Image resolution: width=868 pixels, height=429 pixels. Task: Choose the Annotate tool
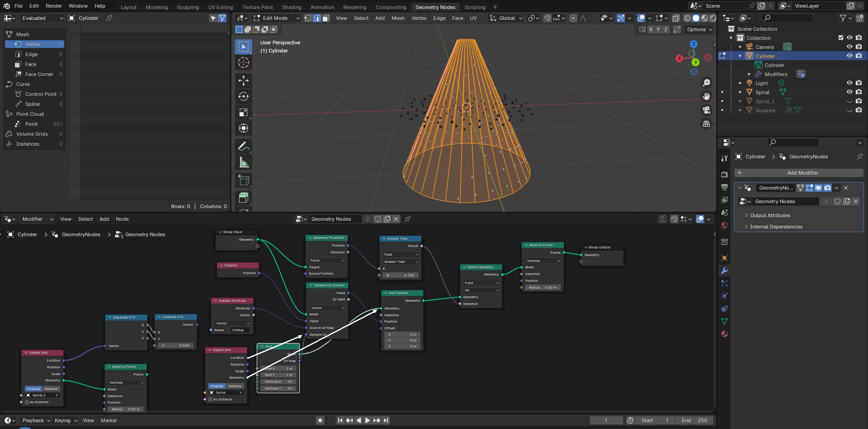[x=243, y=146]
